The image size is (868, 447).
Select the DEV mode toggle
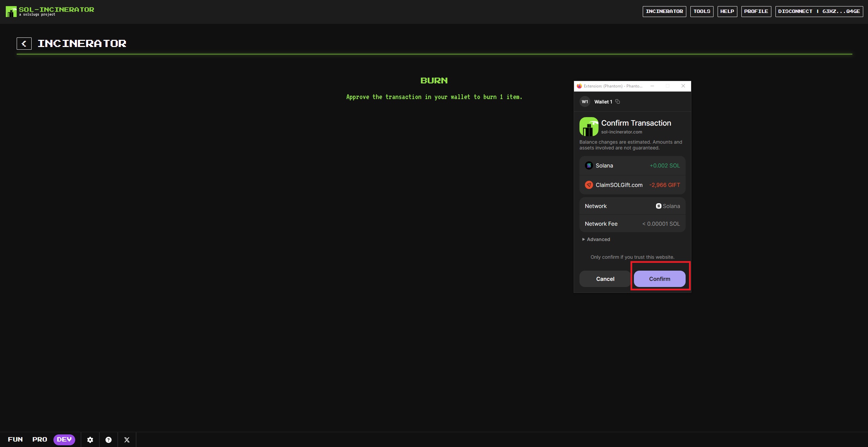[64, 439]
